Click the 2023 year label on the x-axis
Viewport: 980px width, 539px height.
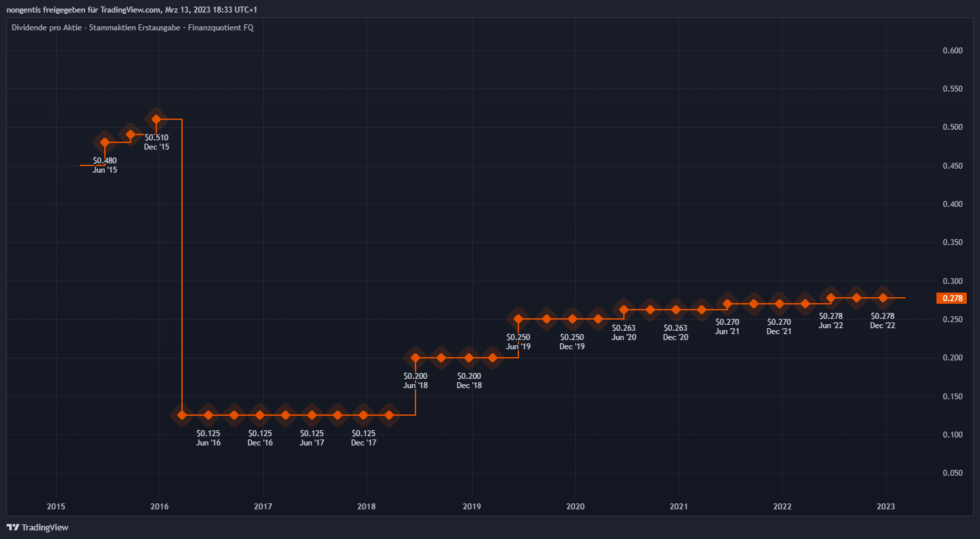[x=886, y=507]
